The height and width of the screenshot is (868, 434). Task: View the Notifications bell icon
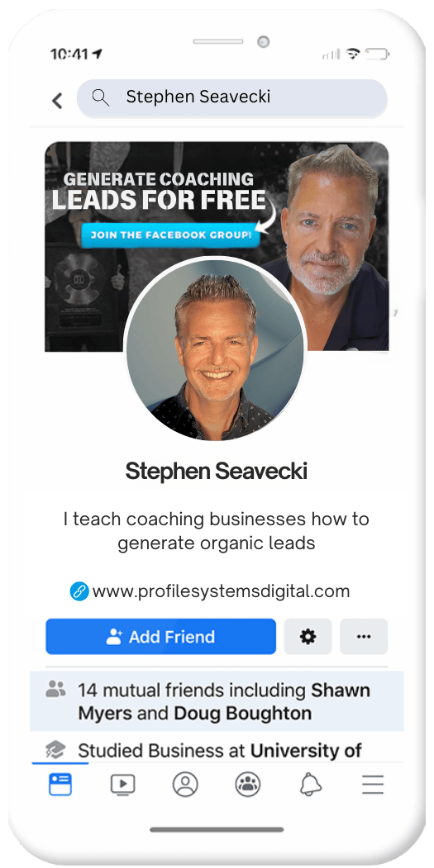pyautogui.click(x=310, y=785)
